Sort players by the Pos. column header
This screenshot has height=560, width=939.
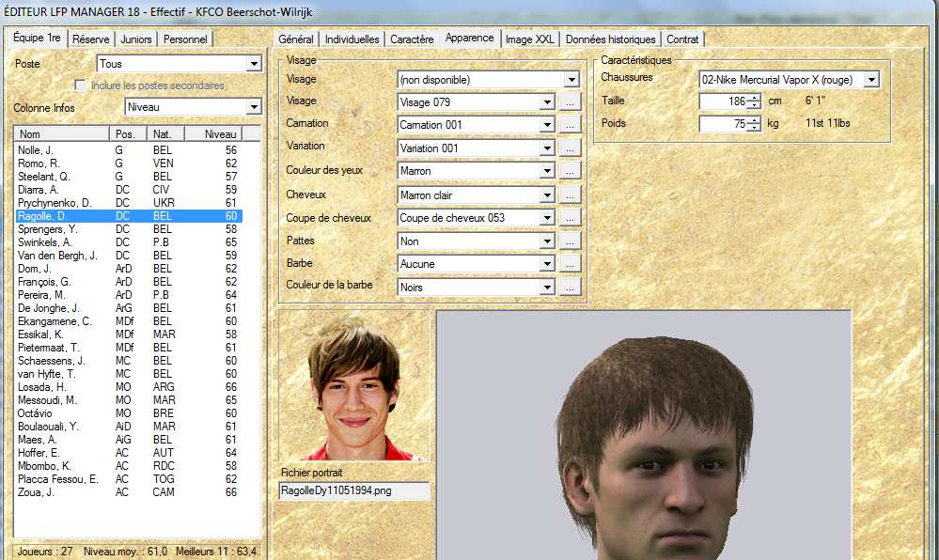coord(128,134)
